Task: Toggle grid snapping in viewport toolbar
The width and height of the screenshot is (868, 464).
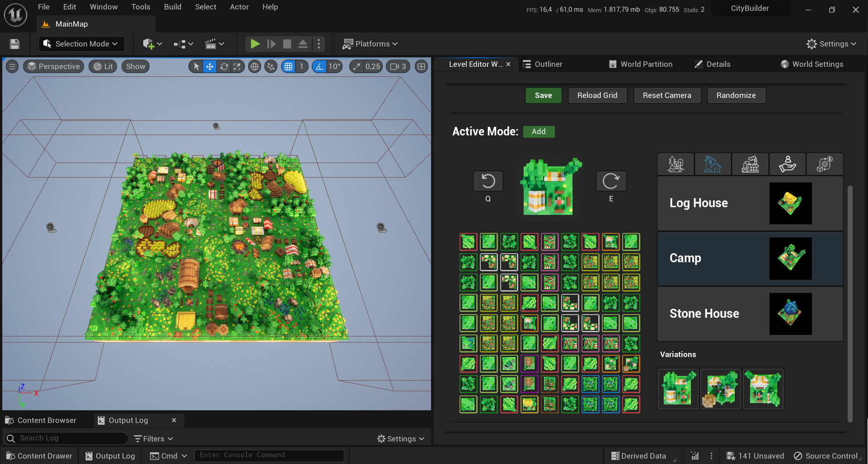Action: click(x=288, y=67)
